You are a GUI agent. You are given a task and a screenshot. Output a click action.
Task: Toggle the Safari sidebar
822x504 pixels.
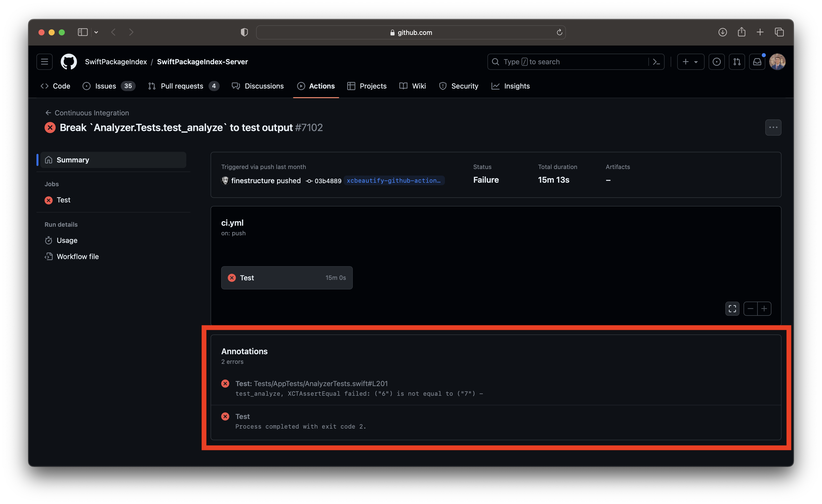pyautogui.click(x=83, y=32)
